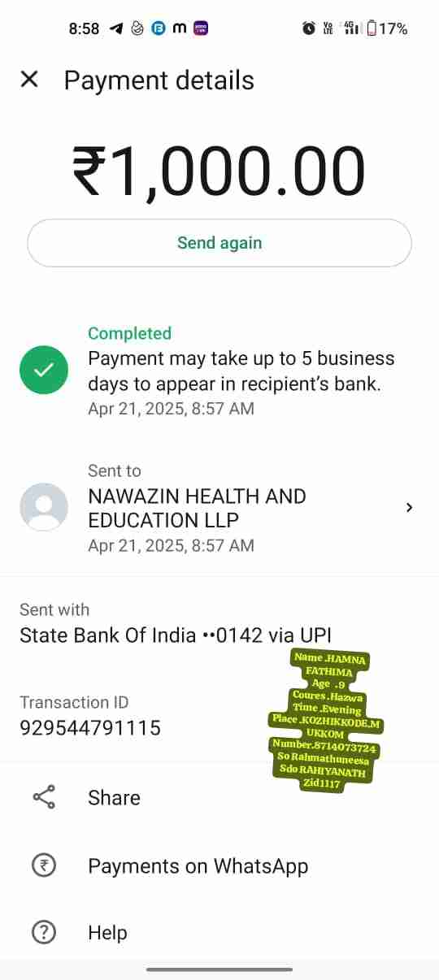Select the Share menu option
This screenshot has height=980, width=439.
coord(219,797)
